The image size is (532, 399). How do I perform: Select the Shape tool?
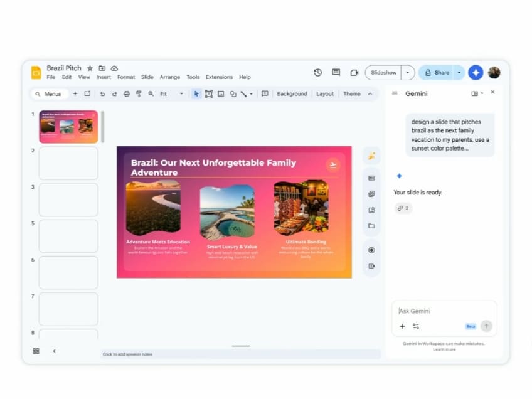click(x=233, y=93)
